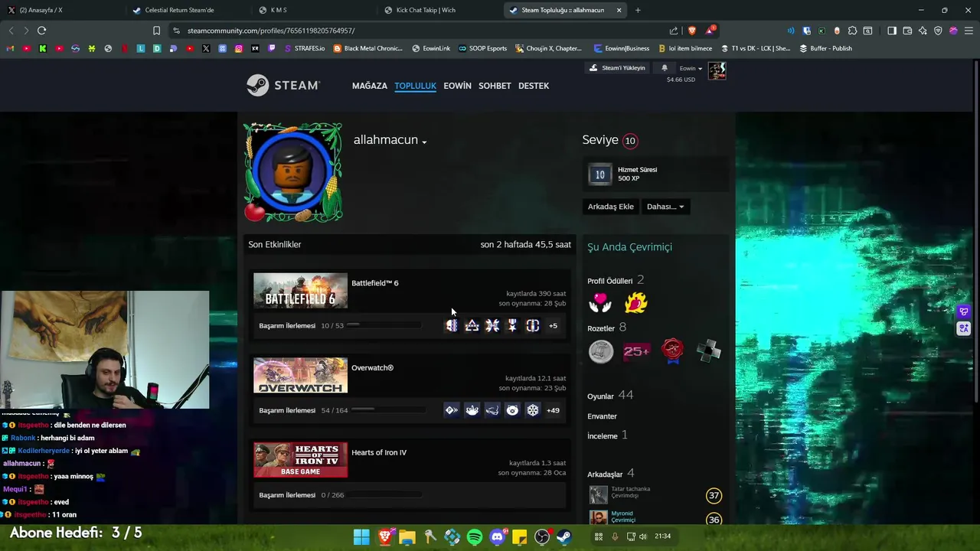Open OBS Studio from the taskbar
Viewport: 980px width, 551px height.
pyautogui.click(x=542, y=537)
